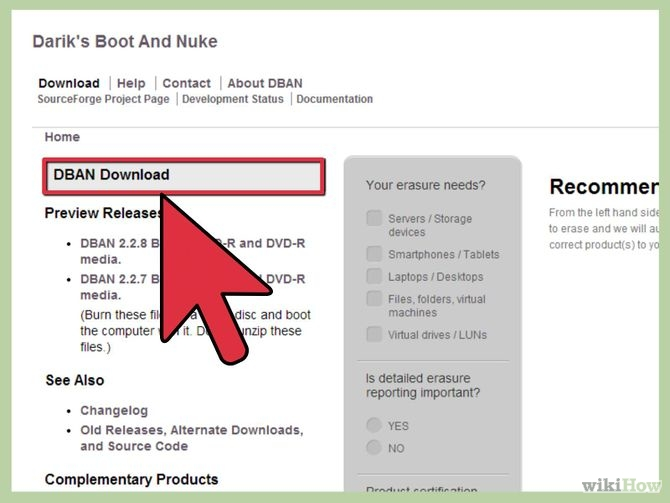The image size is (670, 503).
Task: Open the Help navigation tab
Action: [x=131, y=83]
